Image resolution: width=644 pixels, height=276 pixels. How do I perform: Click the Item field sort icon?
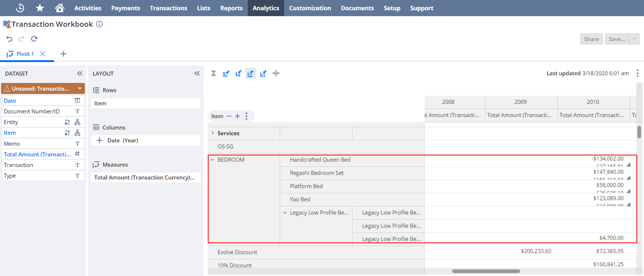pos(67,132)
